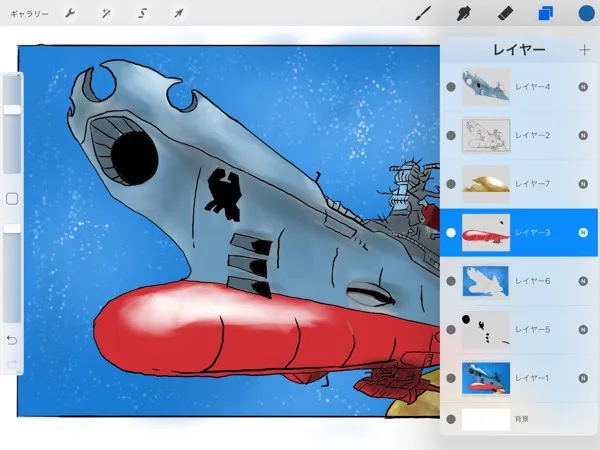Open the Adjustments magic wand menu
Viewport: 600px width, 450px height.
click(x=106, y=14)
